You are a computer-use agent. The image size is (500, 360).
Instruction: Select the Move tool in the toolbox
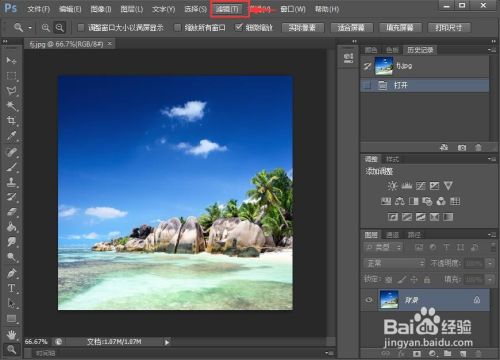click(x=11, y=60)
